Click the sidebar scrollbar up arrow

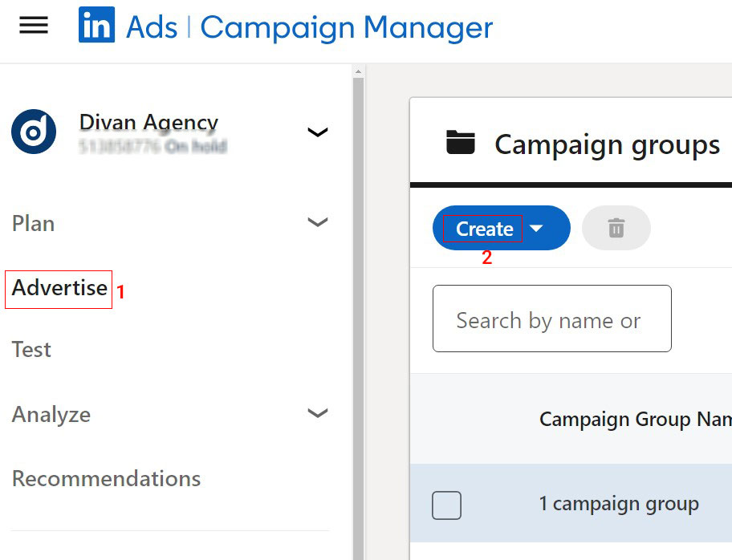click(x=358, y=72)
